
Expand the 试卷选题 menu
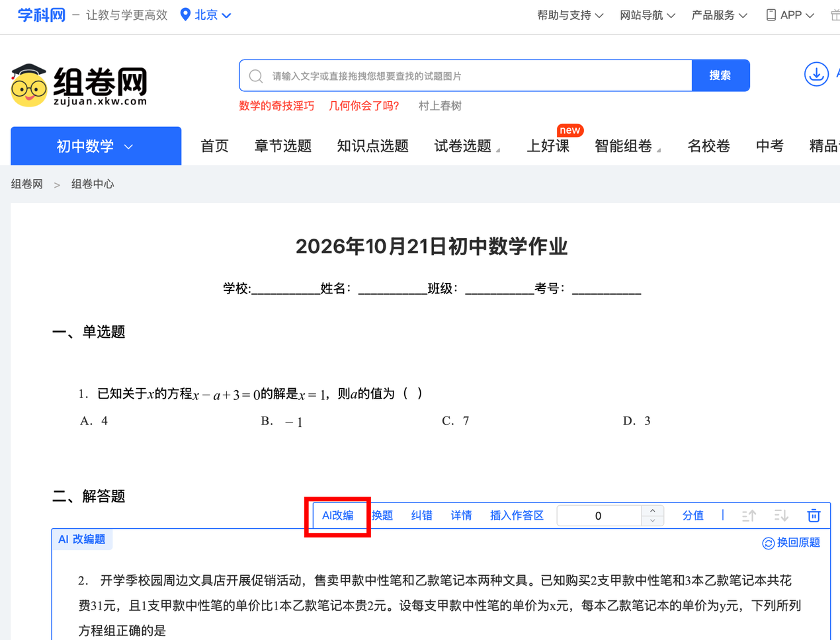tap(466, 146)
